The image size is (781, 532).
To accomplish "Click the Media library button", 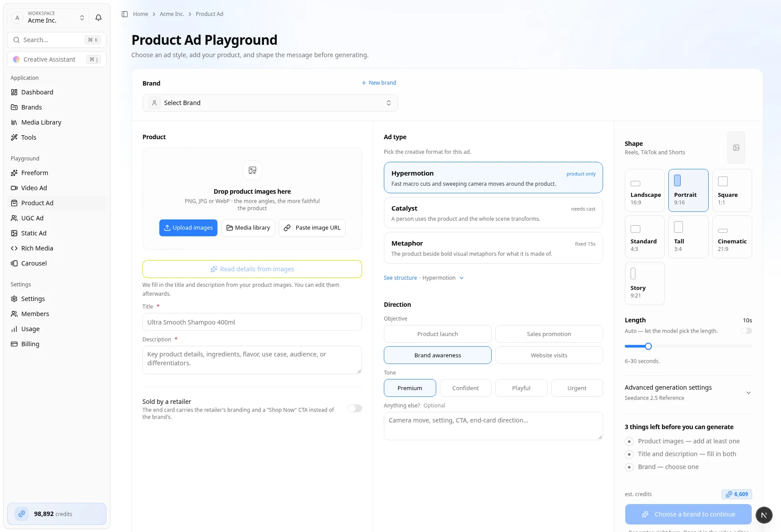I will (x=248, y=228).
